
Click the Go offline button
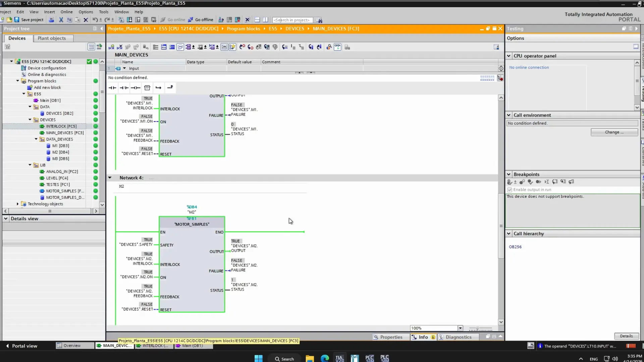click(201, 20)
